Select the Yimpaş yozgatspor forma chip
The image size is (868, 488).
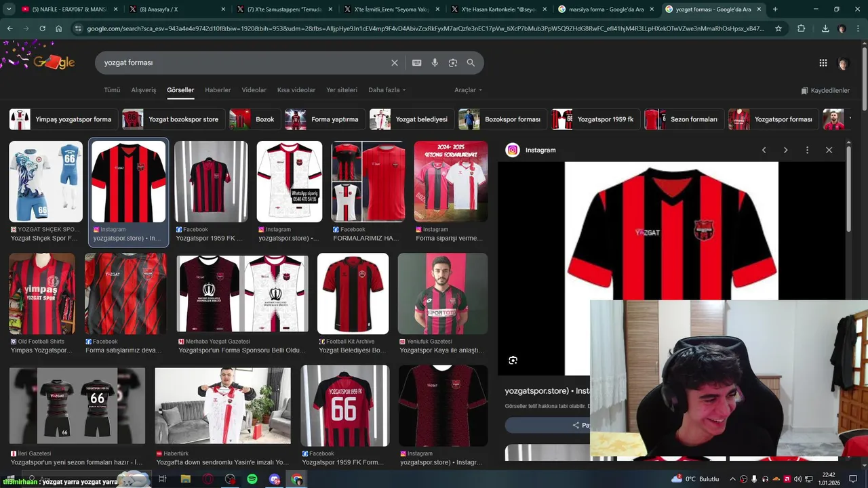(x=64, y=119)
